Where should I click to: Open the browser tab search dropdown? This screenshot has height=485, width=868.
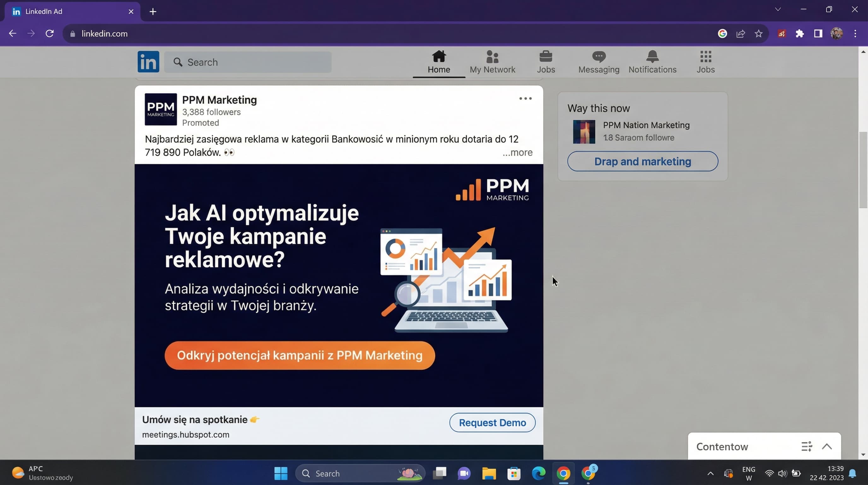coord(777,9)
